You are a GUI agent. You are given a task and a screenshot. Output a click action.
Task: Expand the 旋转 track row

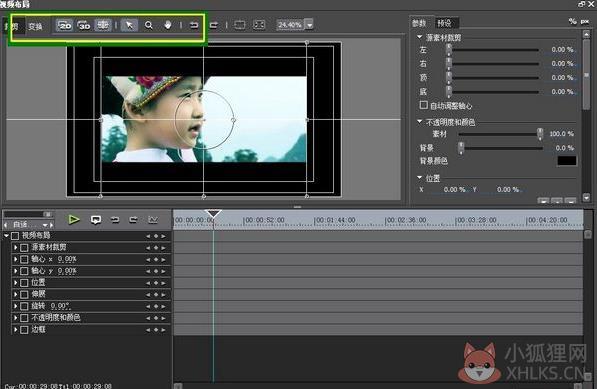click(16, 306)
